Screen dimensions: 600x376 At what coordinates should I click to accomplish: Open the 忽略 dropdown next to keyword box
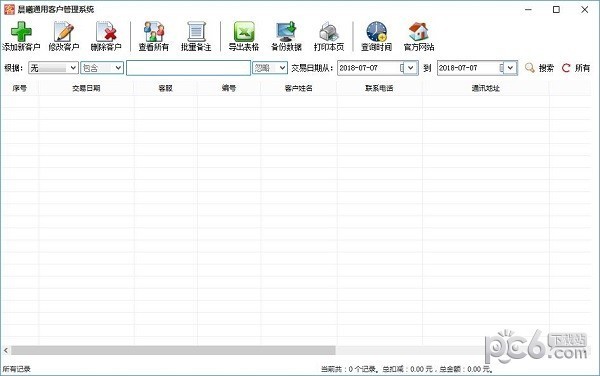(x=270, y=68)
